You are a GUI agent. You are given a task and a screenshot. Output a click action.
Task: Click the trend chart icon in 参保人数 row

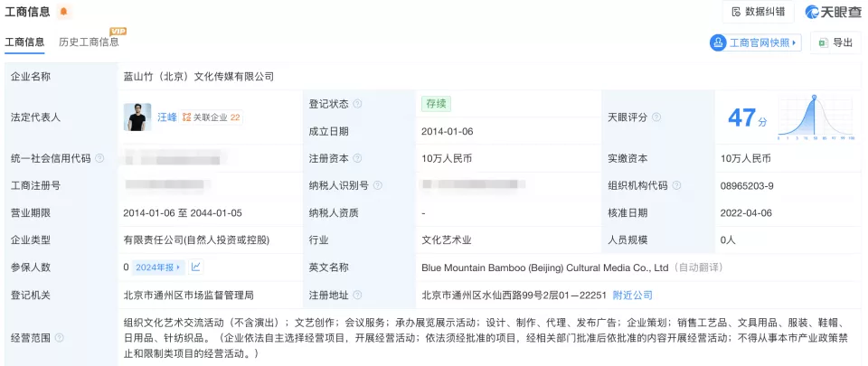point(196,267)
